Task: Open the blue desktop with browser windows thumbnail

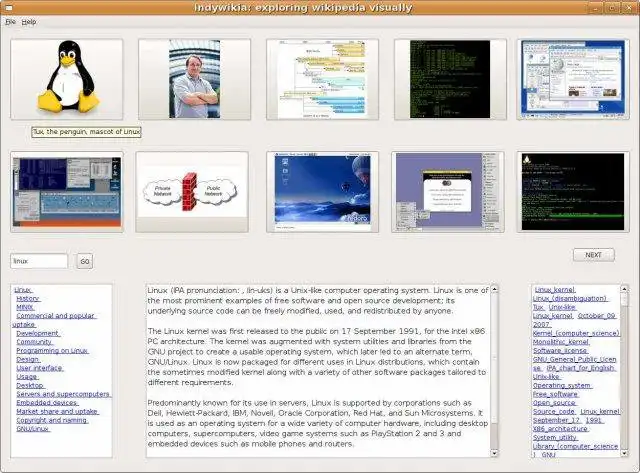Action: 573,79
